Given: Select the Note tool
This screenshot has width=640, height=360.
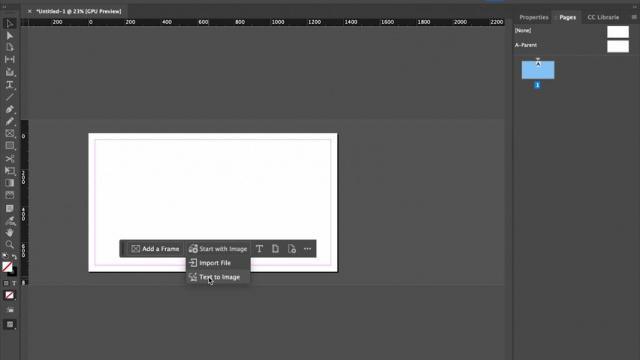Looking at the screenshot, I should 9,209.
